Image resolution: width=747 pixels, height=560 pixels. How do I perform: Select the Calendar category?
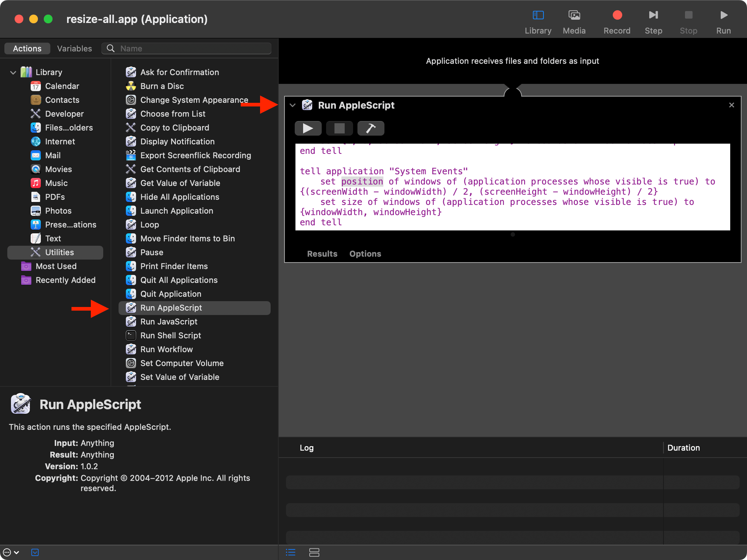coord(55,86)
